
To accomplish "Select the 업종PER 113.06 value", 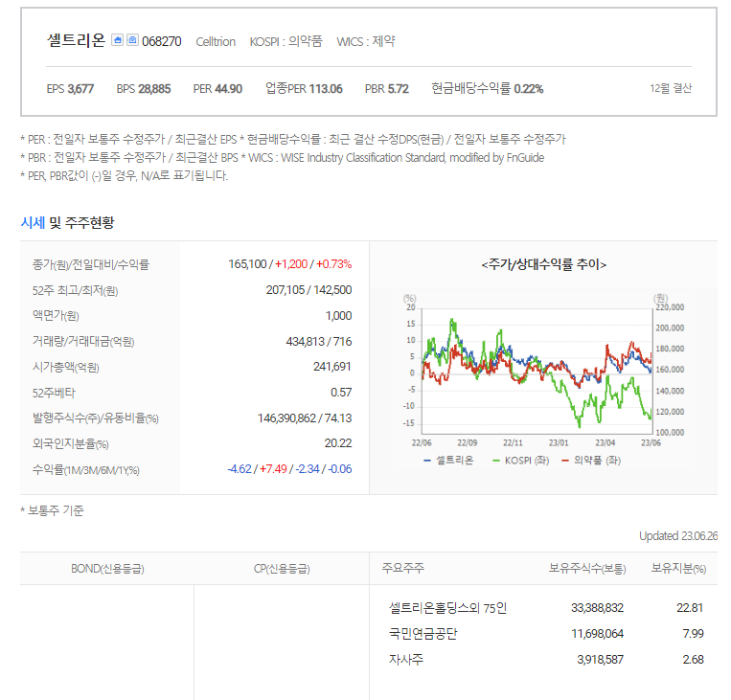I will pos(304,88).
